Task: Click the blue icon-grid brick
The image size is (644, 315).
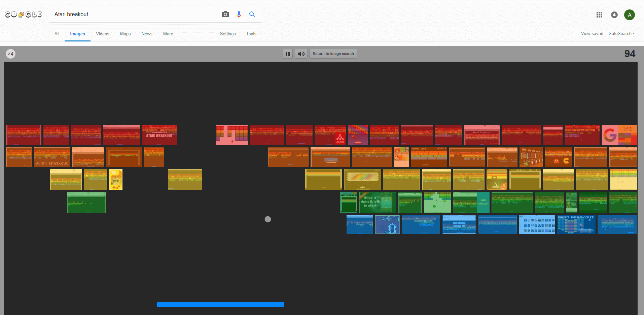Action: coord(537,225)
